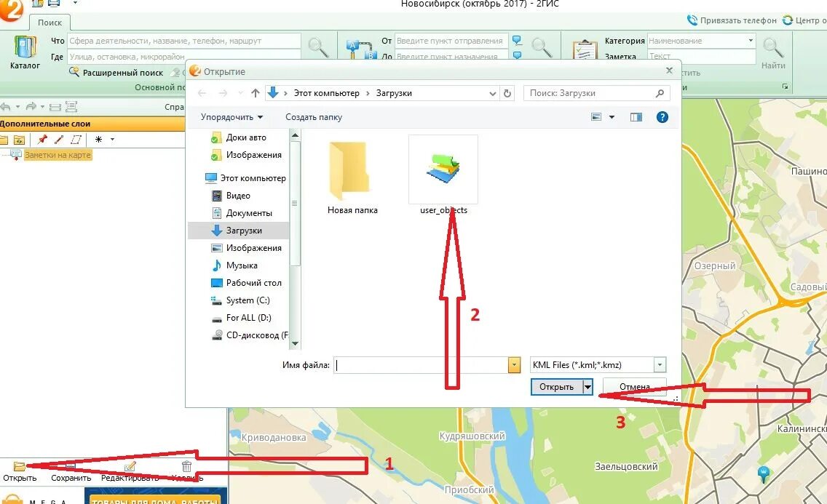Click the blue help question icon

pos(662,117)
